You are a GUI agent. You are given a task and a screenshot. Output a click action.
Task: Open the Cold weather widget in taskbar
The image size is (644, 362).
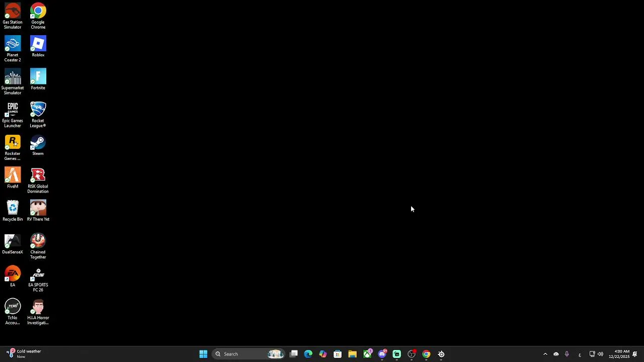coord(24,354)
